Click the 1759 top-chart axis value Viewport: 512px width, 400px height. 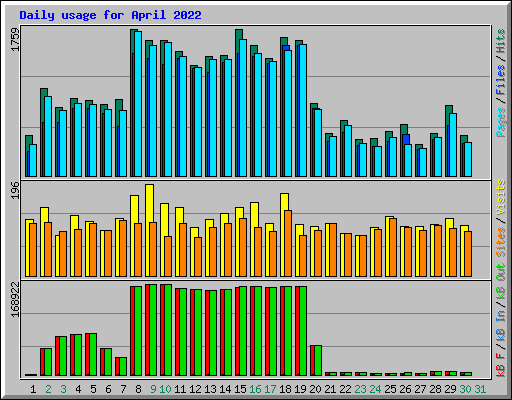tap(15, 40)
